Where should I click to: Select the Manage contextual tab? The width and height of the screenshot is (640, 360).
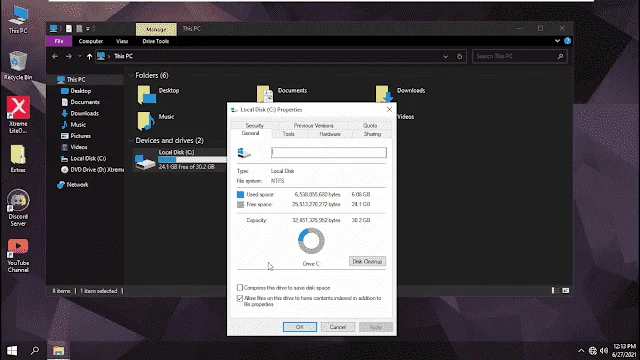[x=156, y=29]
